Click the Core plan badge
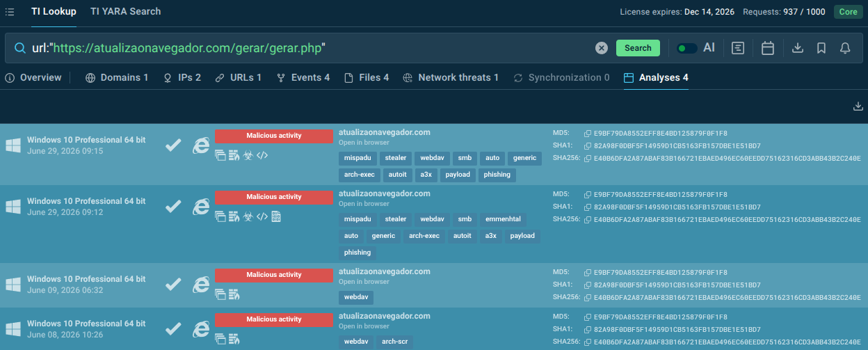This screenshot has height=350, width=868. click(848, 12)
